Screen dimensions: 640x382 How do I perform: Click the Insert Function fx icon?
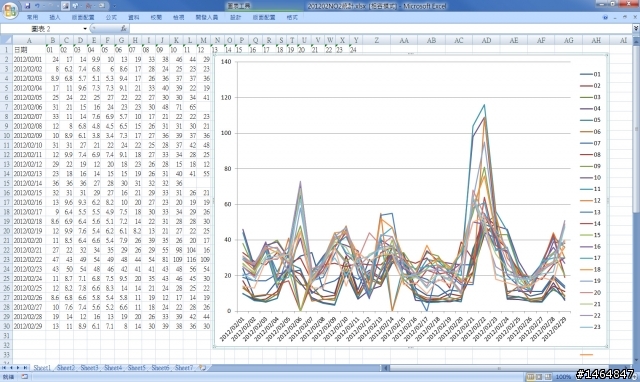(x=124, y=29)
